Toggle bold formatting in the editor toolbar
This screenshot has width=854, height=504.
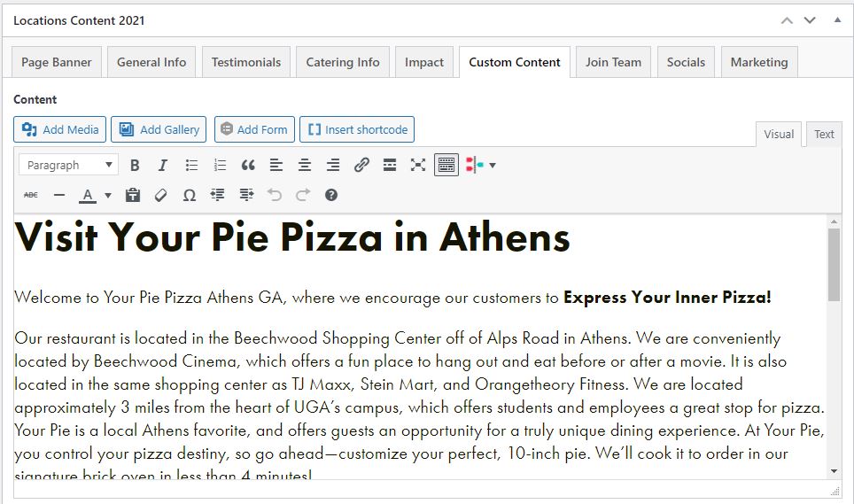[135, 165]
